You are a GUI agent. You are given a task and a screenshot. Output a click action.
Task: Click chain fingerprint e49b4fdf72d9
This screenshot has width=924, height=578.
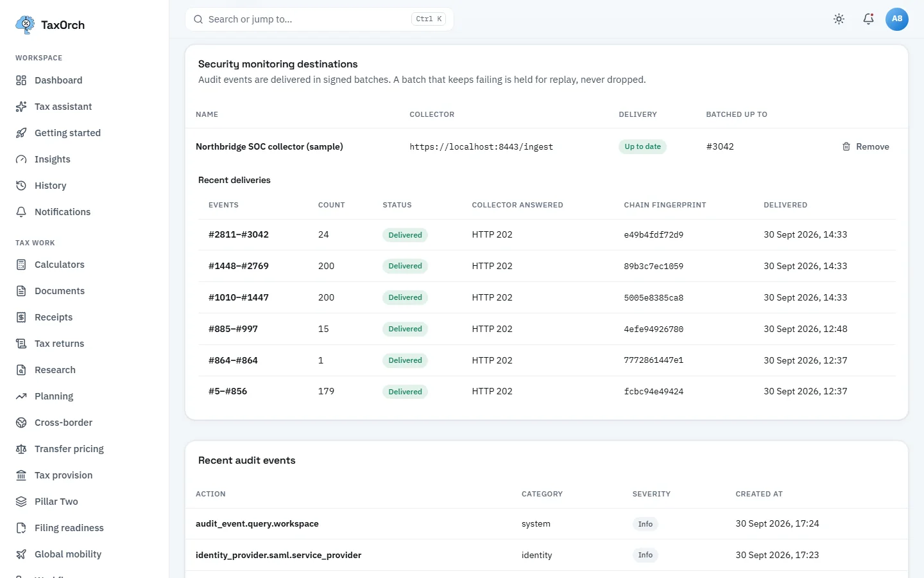[x=653, y=235]
